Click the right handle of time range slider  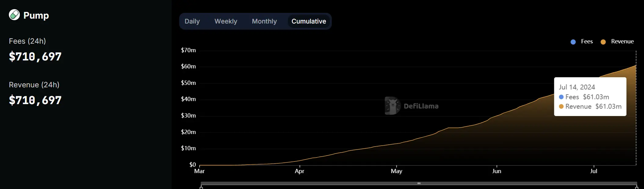pyautogui.click(x=637, y=187)
